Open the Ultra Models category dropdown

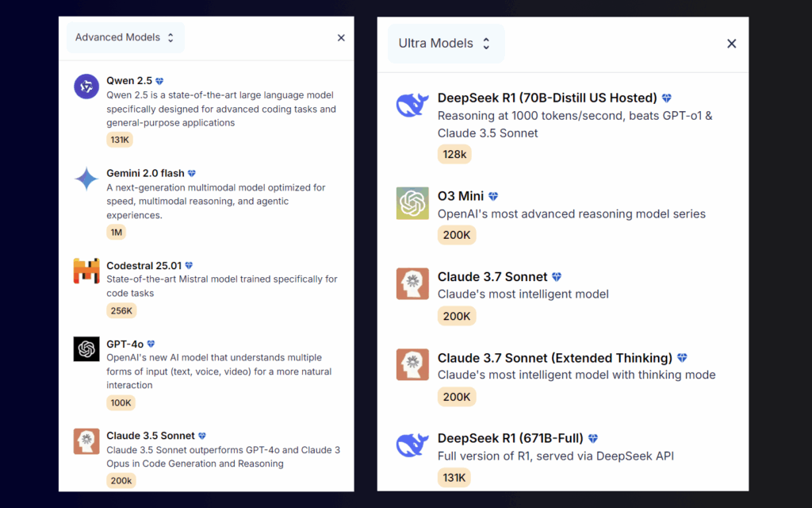click(x=446, y=44)
